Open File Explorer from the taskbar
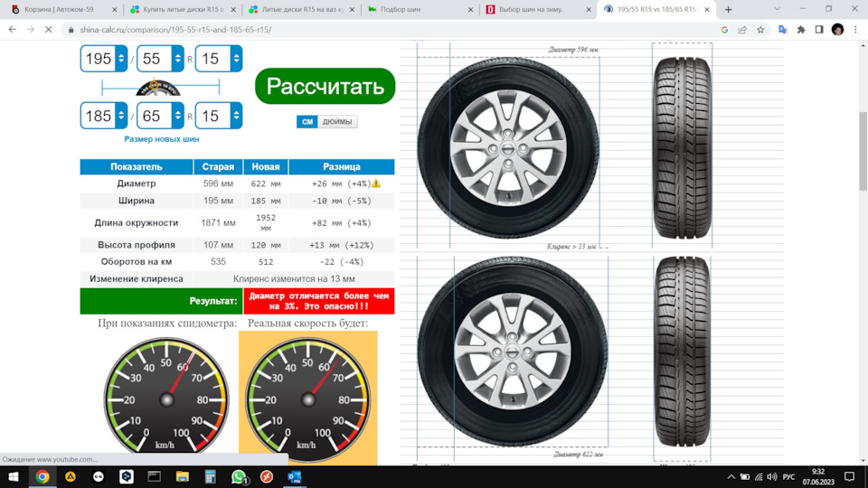 (182, 476)
